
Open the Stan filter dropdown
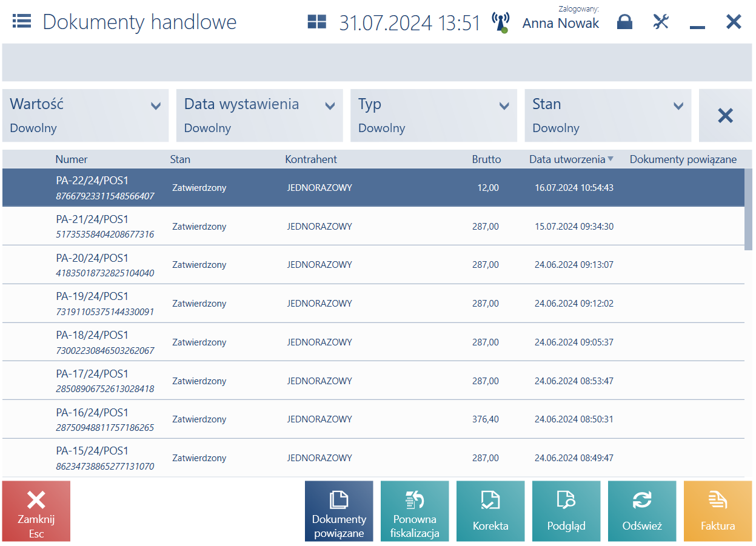click(608, 115)
